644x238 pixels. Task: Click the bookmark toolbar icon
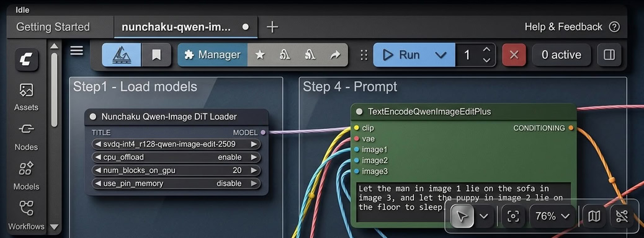click(x=156, y=55)
